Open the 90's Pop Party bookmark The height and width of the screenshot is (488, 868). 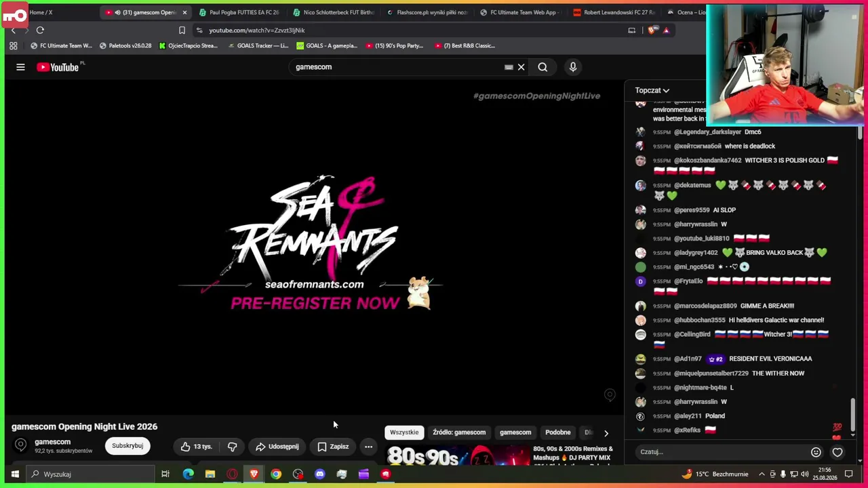pos(394,46)
